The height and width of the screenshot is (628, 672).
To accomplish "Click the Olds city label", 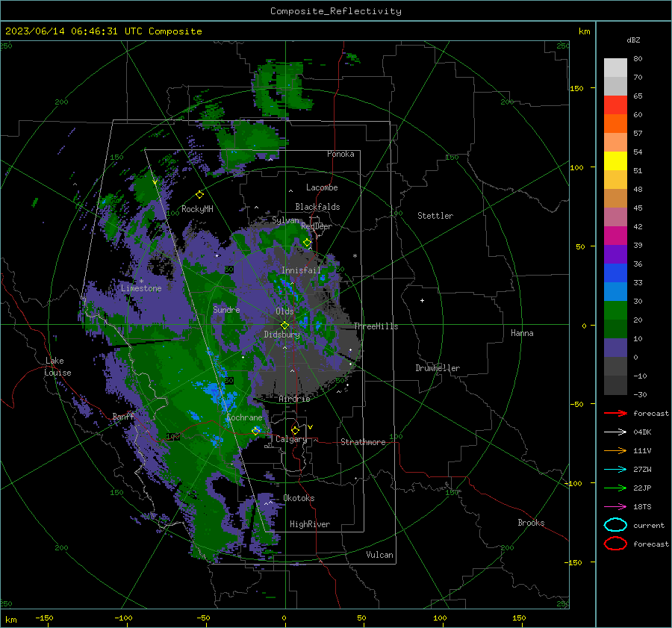I will pos(284,311).
